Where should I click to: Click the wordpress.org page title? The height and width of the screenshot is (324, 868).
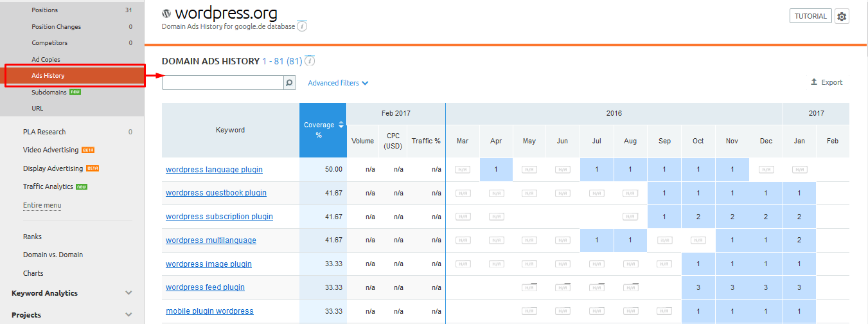click(x=226, y=13)
